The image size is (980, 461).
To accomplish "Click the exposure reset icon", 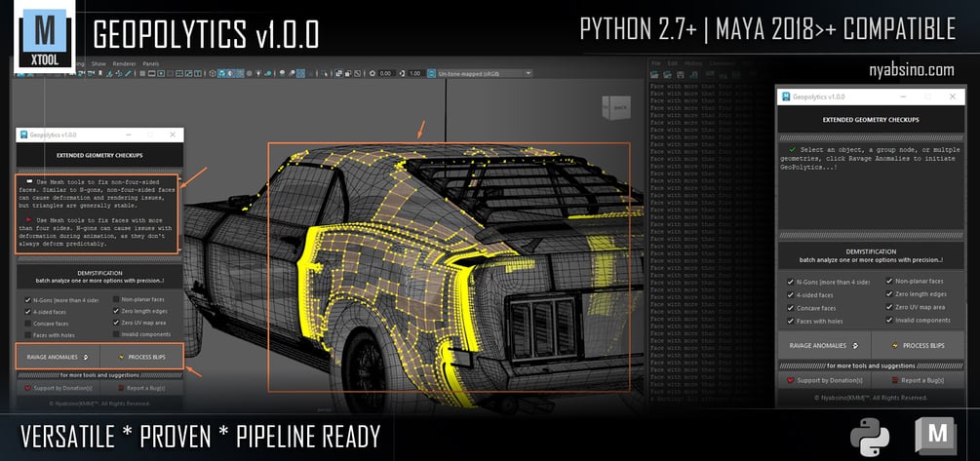I will [372, 73].
